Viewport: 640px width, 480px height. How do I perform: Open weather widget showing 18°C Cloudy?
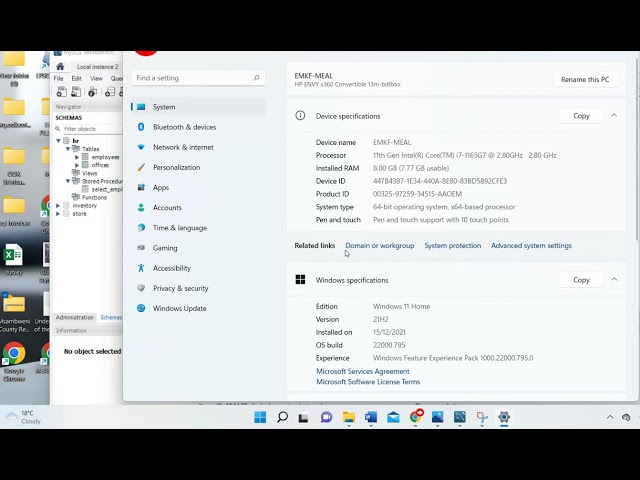point(23,417)
